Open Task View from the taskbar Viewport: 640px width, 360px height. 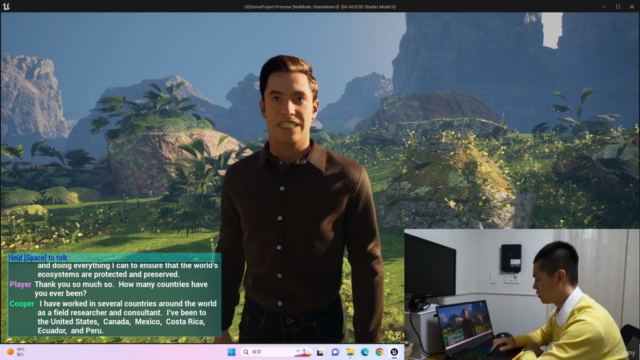tap(320, 352)
